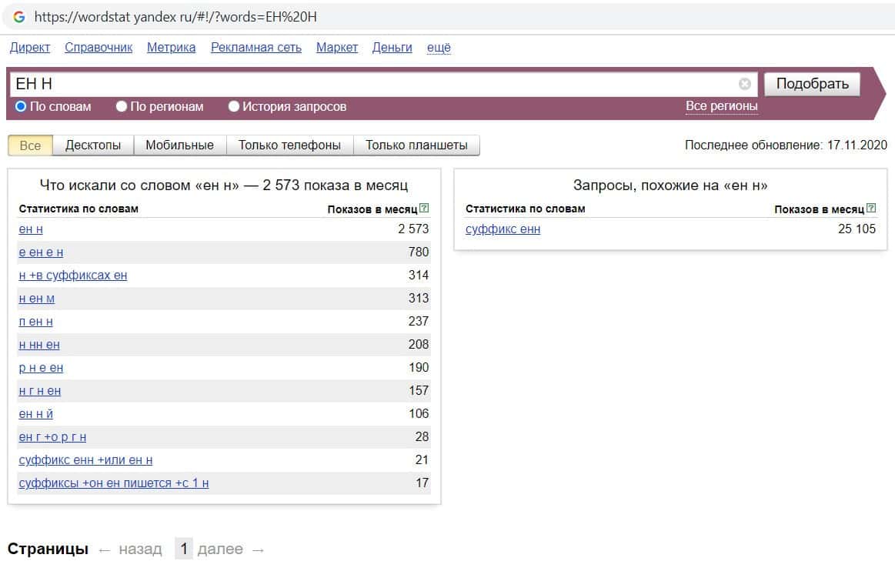Open the 'Все регионы' region selector
The height and width of the screenshot is (588, 895).
pyautogui.click(x=721, y=106)
